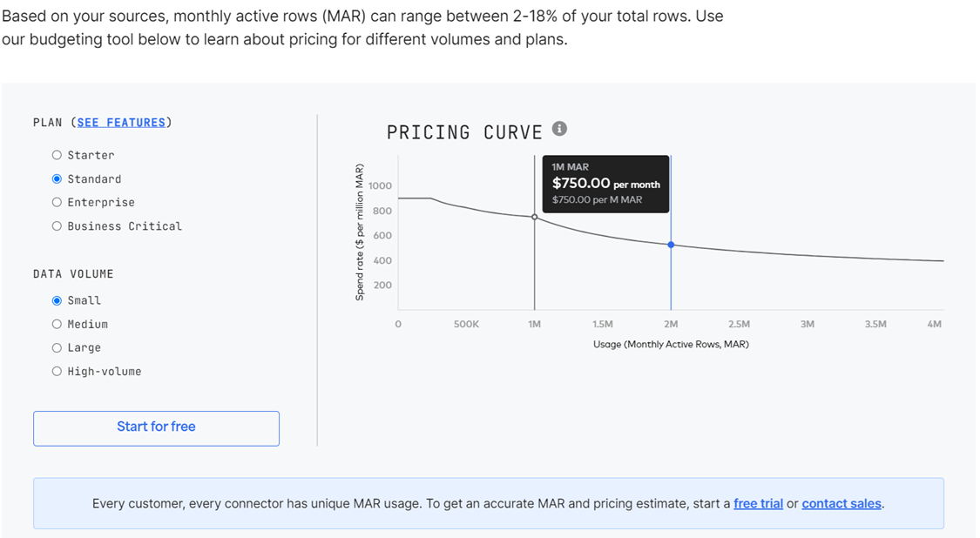Click the blue slider dot at 2M
Screen dimensions: 980x538
pos(671,245)
